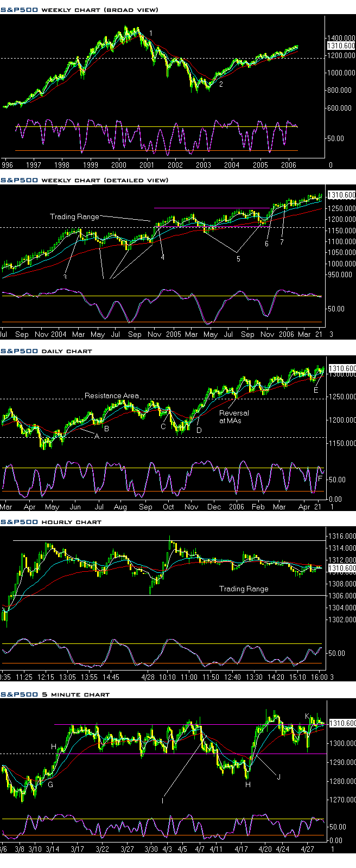This screenshot has height=868, width=356.
Task: Click marker '5' in the detailed weekly chart
Action: (238, 259)
